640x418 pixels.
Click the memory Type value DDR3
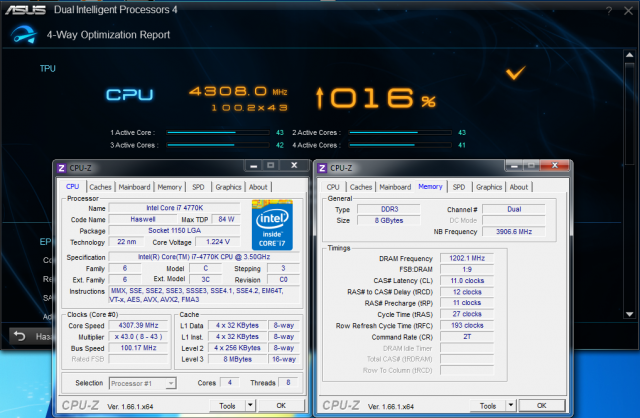click(389, 209)
